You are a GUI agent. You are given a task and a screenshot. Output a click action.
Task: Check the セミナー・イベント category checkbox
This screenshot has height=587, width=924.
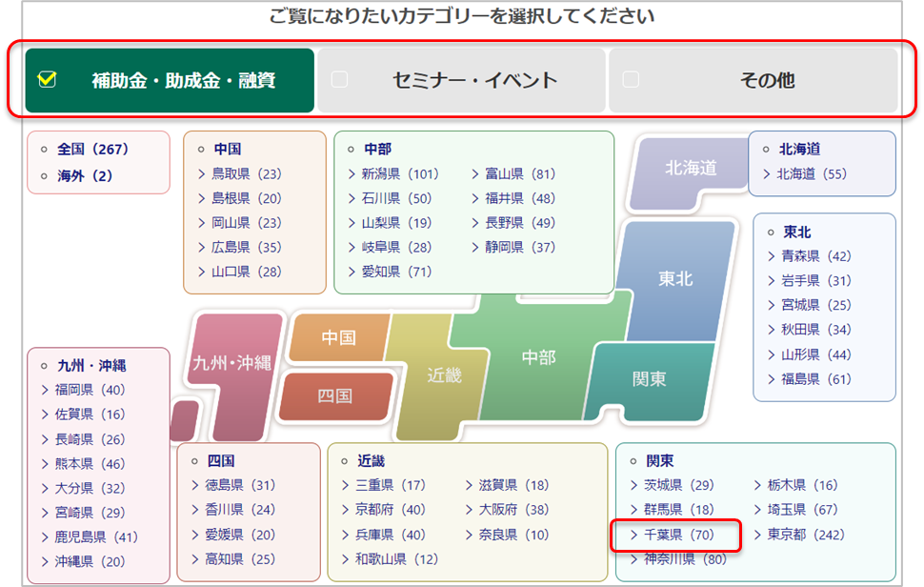point(339,79)
